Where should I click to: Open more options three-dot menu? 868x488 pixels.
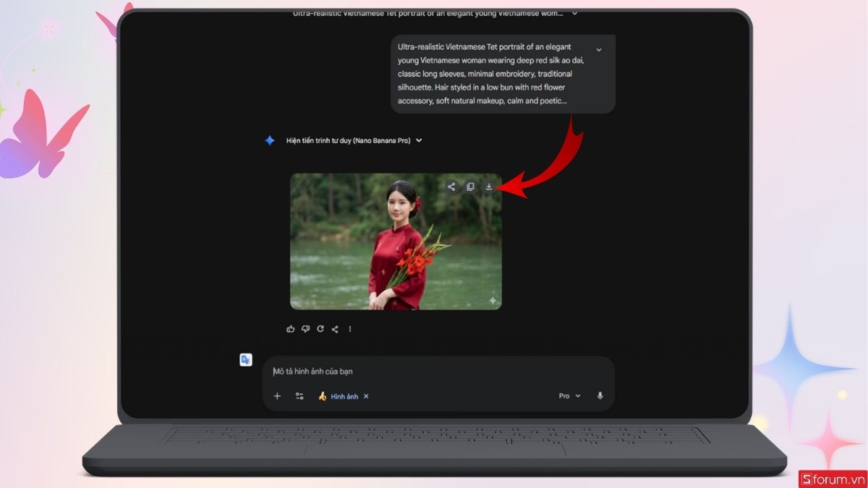(350, 329)
